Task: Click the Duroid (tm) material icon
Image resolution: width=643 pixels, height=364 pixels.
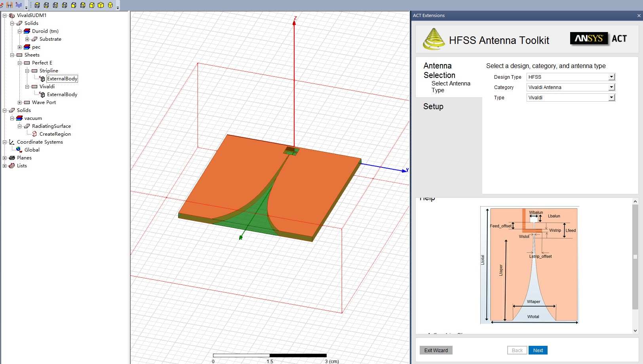Action: [27, 31]
